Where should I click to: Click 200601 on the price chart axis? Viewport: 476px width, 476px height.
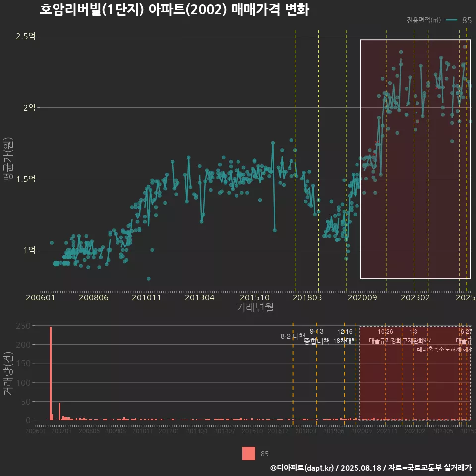(x=40, y=297)
